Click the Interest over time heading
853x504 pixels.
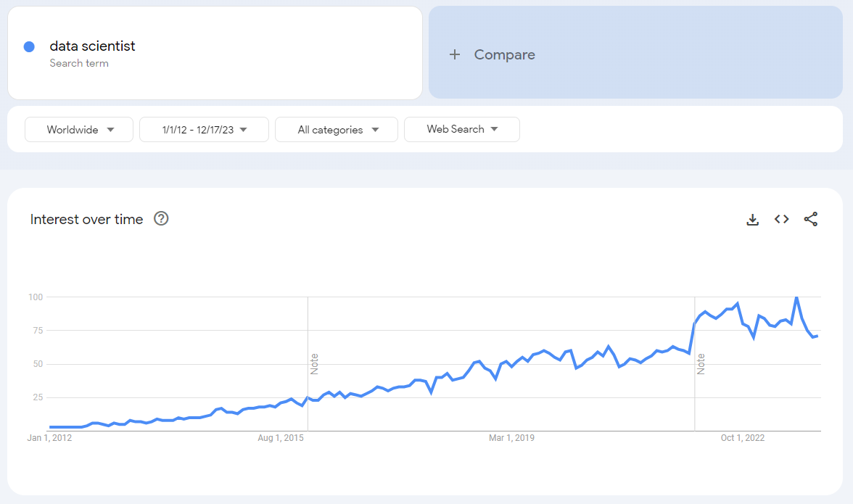click(x=86, y=219)
